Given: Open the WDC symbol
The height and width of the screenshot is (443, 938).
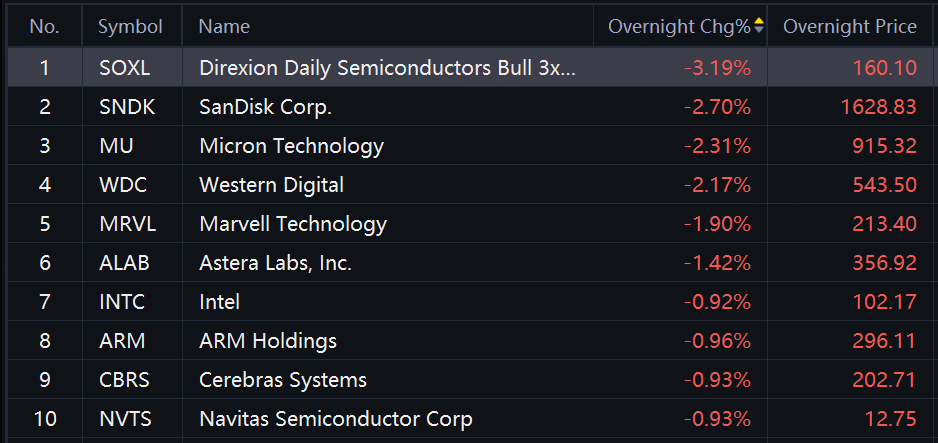Looking at the screenshot, I should pos(123,185).
